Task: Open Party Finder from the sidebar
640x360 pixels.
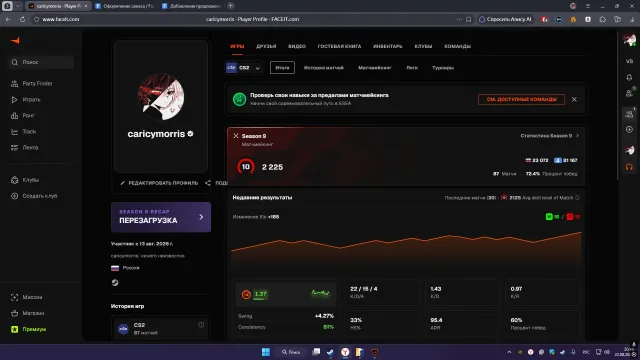Action: [x=32, y=83]
